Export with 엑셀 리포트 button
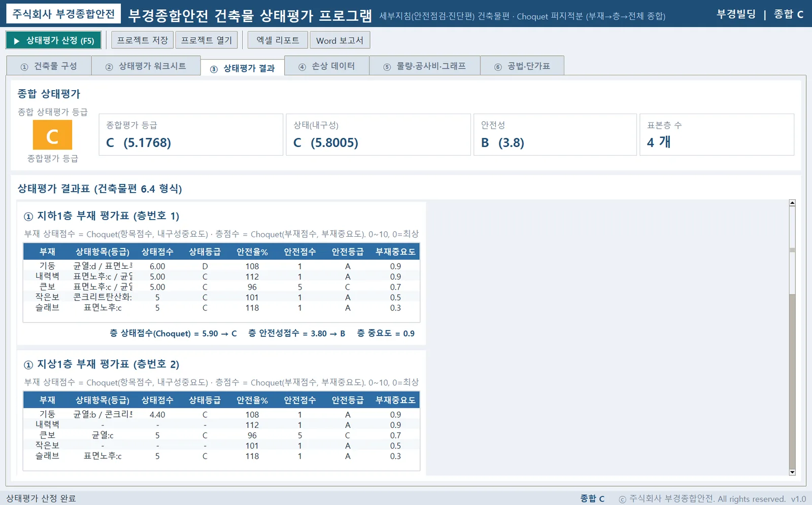Viewport: 812px width, 505px height. tap(278, 40)
